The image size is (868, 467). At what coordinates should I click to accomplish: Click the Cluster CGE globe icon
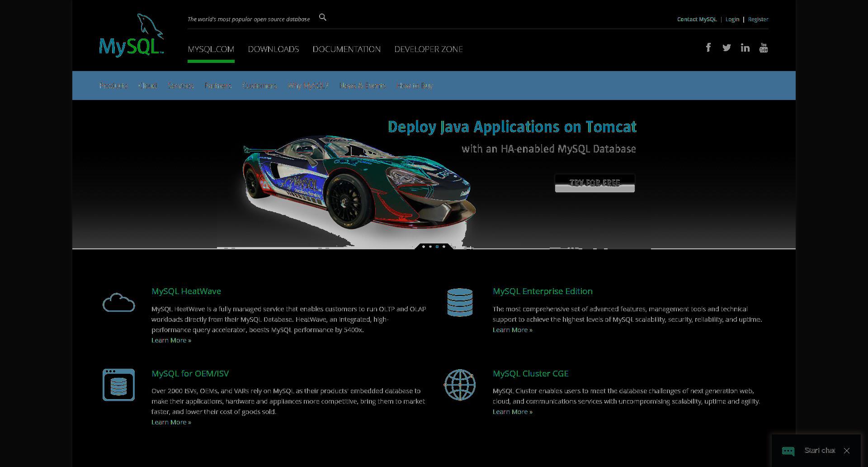[460, 385]
